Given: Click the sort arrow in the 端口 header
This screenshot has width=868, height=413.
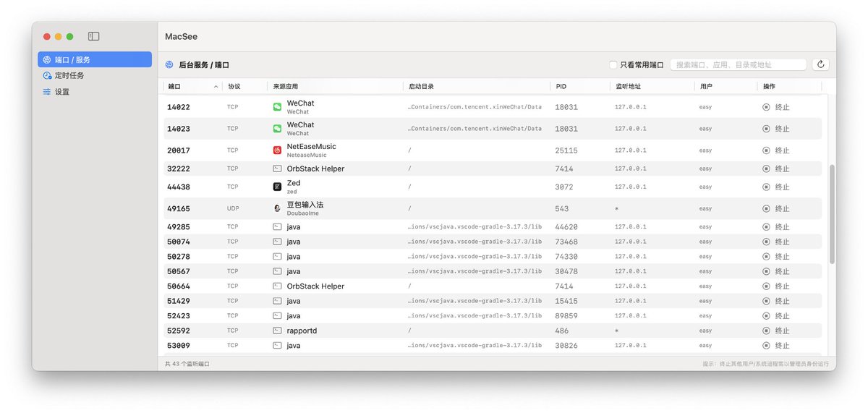Looking at the screenshot, I should pos(216,86).
